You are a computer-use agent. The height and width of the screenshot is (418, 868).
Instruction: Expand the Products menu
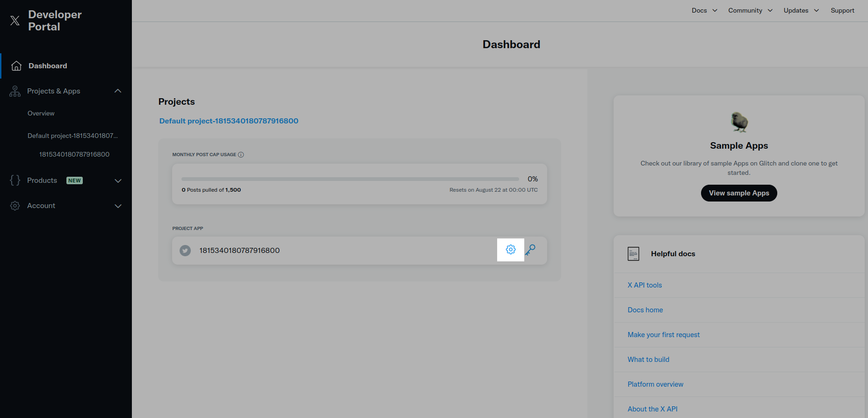118,181
